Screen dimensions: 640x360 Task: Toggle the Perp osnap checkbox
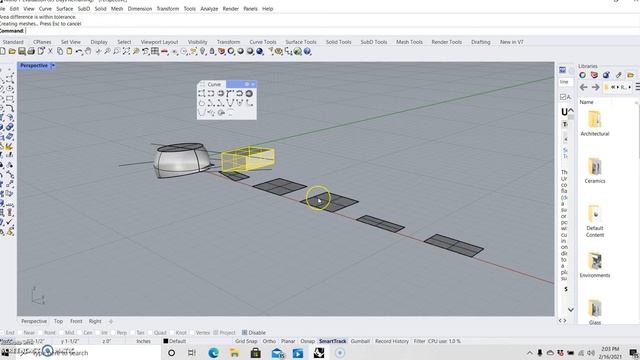click(113, 333)
